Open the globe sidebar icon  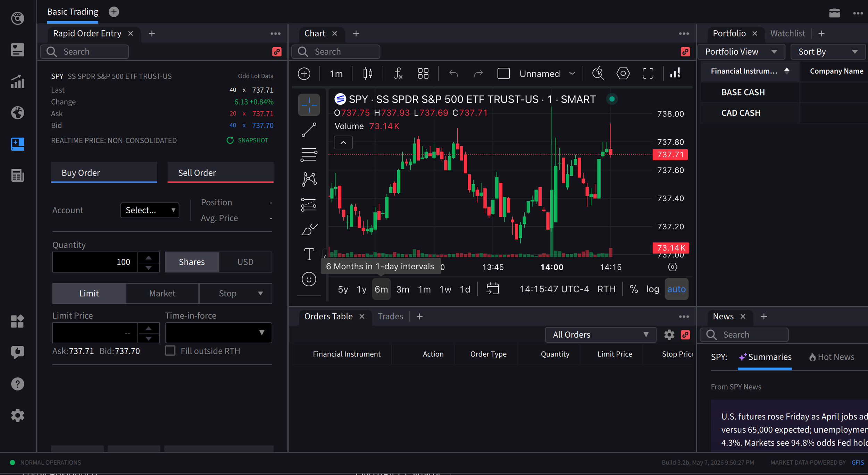(17, 113)
